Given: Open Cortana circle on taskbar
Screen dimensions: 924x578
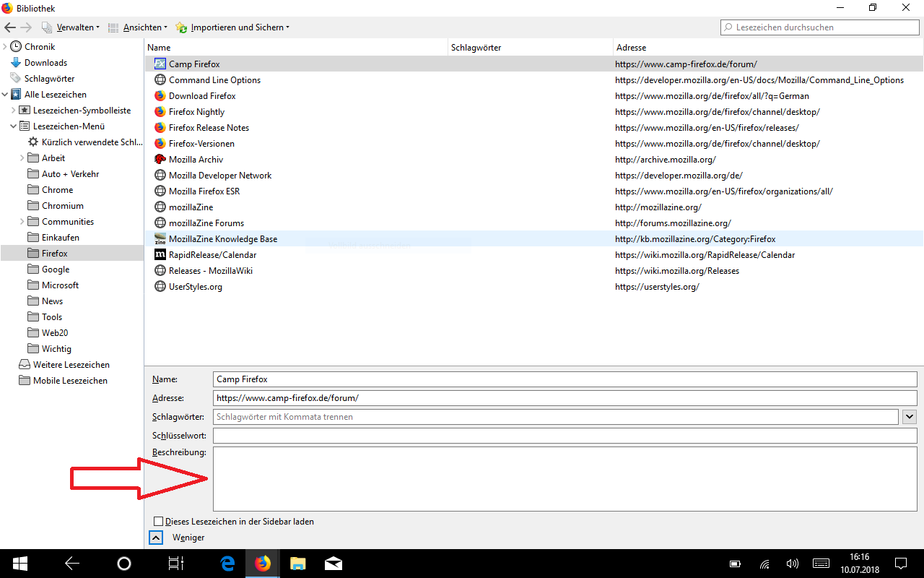Looking at the screenshot, I should pyautogui.click(x=123, y=564).
